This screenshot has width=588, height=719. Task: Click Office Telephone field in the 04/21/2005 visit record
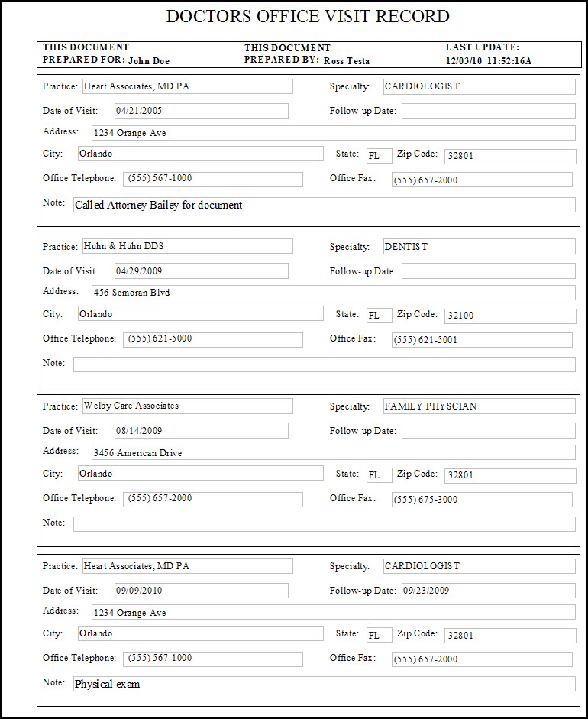pyautogui.click(x=212, y=180)
